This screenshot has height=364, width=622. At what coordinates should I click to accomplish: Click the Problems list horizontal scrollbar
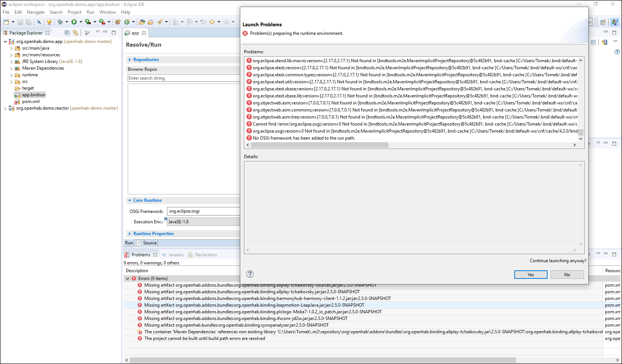coord(319,145)
